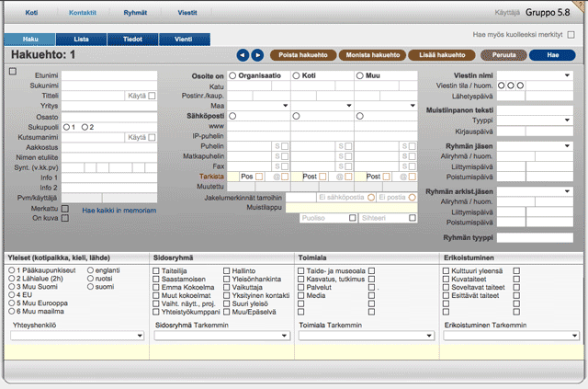The image size is (588, 389).
Task: Open Hae kaikki in memoriam link
Action: (x=119, y=211)
